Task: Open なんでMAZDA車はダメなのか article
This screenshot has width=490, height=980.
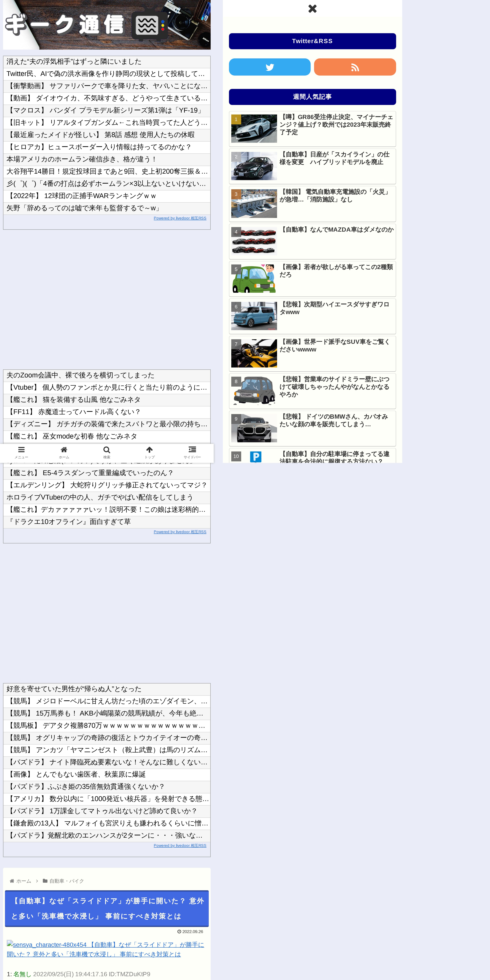Action: tap(337, 229)
